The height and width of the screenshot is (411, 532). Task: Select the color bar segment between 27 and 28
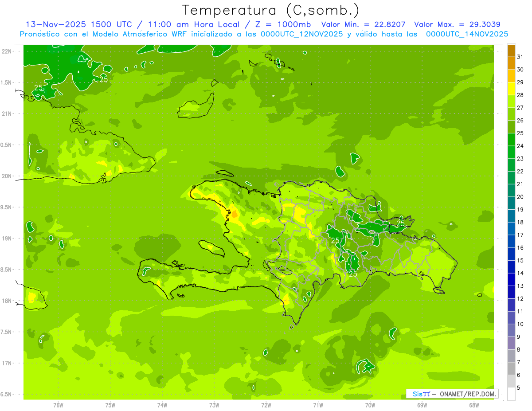click(x=511, y=102)
